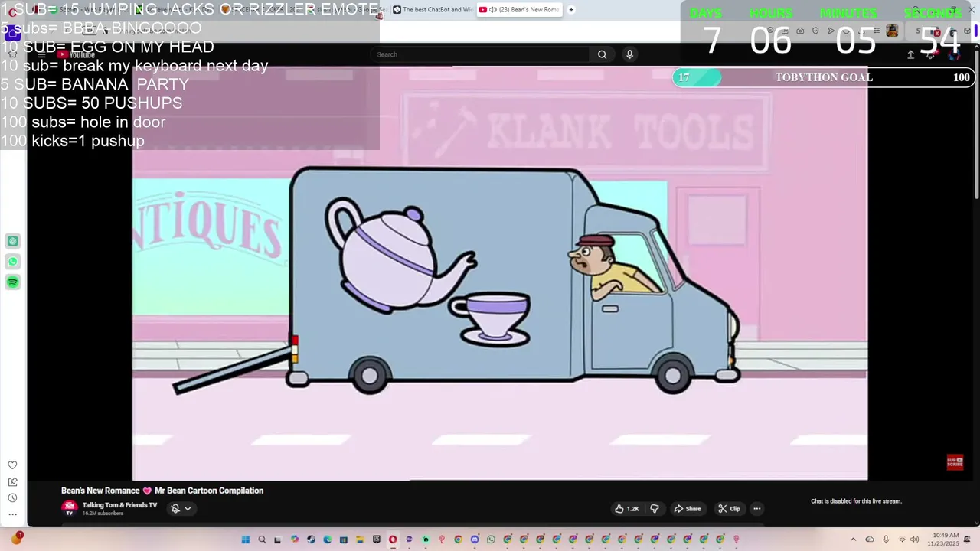Show hidden system tray icons chevron
Image resolution: width=980 pixels, height=551 pixels.
click(x=853, y=540)
